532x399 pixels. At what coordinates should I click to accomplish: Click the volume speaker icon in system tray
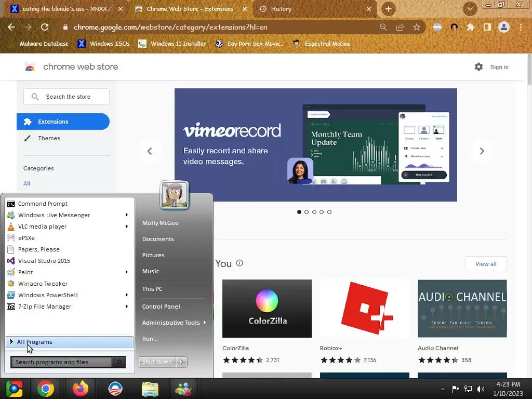(x=481, y=389)
